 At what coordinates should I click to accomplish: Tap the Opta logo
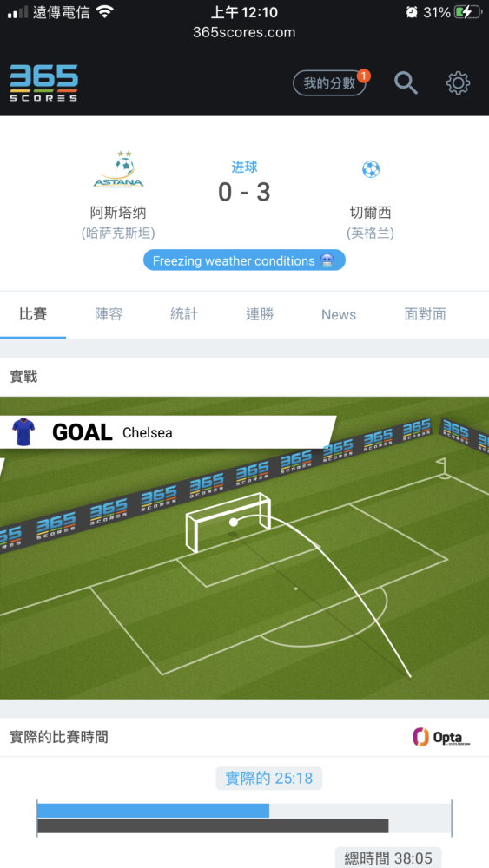tap(441, 737)
